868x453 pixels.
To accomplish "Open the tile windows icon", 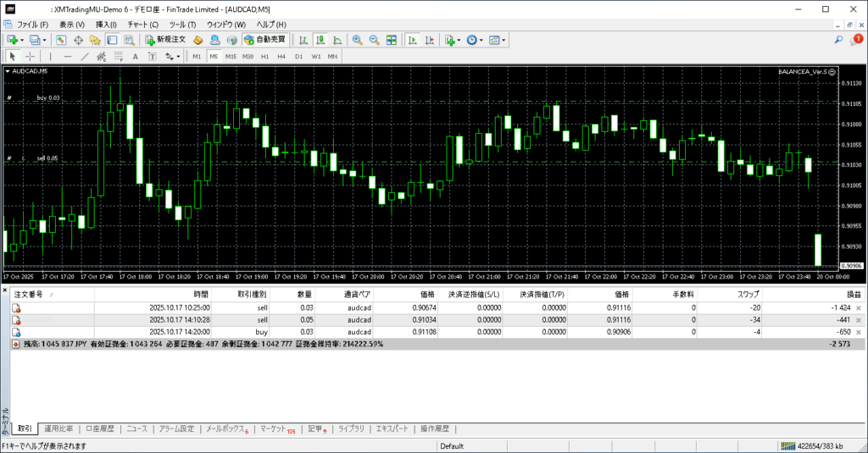I will tap(391, 40).
